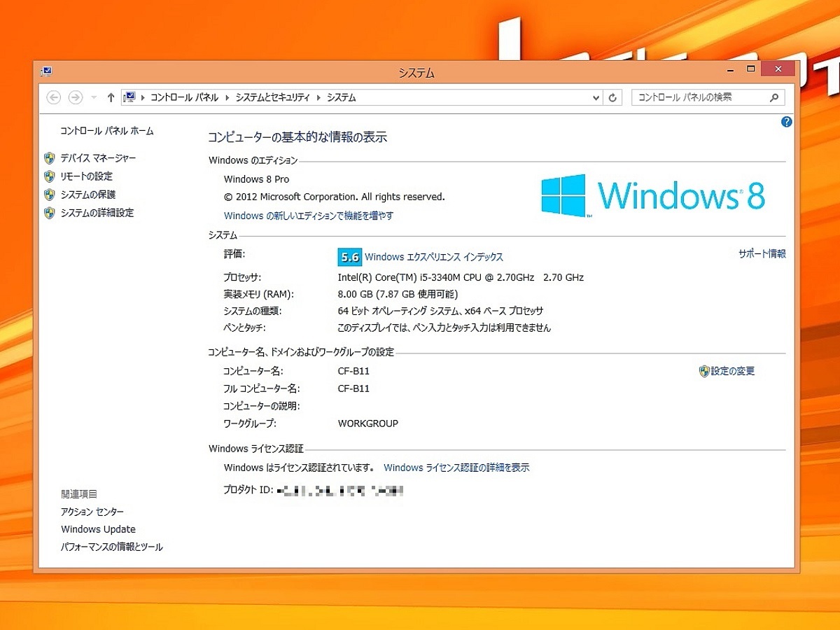This screenshot has height=630, width=840.
Task: Click the shield icon beside リモートの設定
Action: 49,176
